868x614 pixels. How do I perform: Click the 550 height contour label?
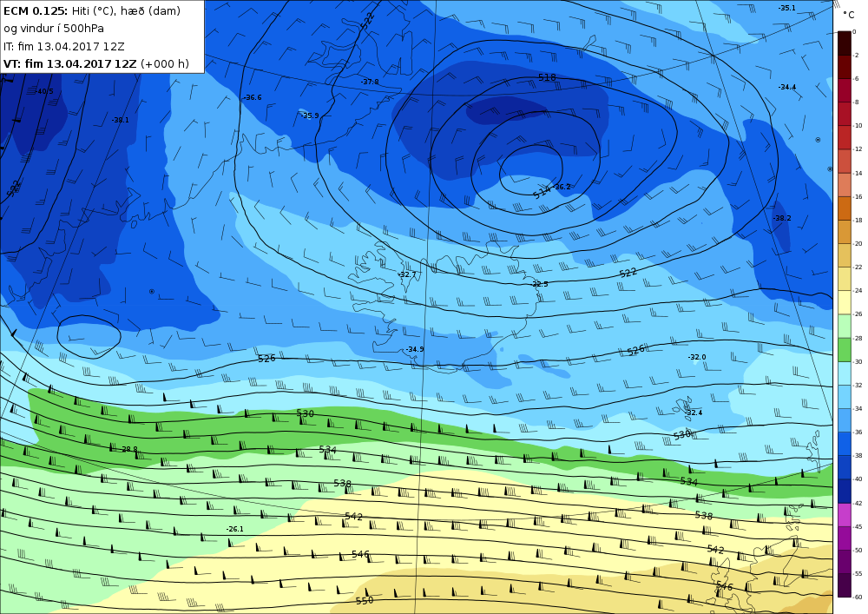click(365, 600)
